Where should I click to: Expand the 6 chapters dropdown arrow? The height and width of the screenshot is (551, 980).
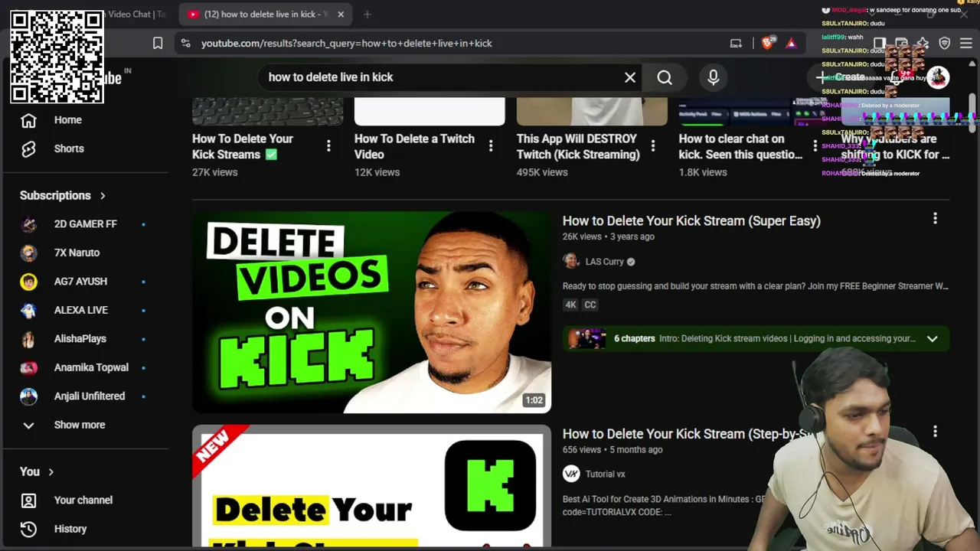tap(933, 339)
